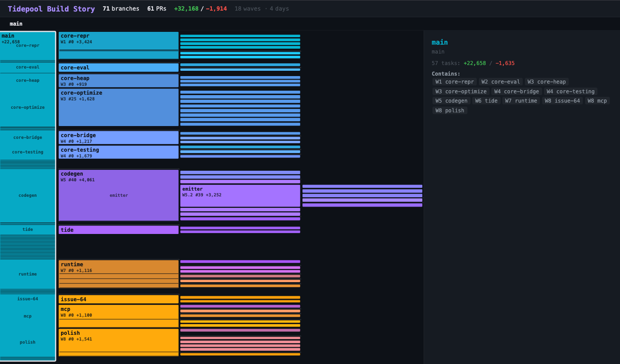Select mcp in the left minimap sidebar
Screen dimensions: 620x364
pyautogui.click(x=27, y=316)
